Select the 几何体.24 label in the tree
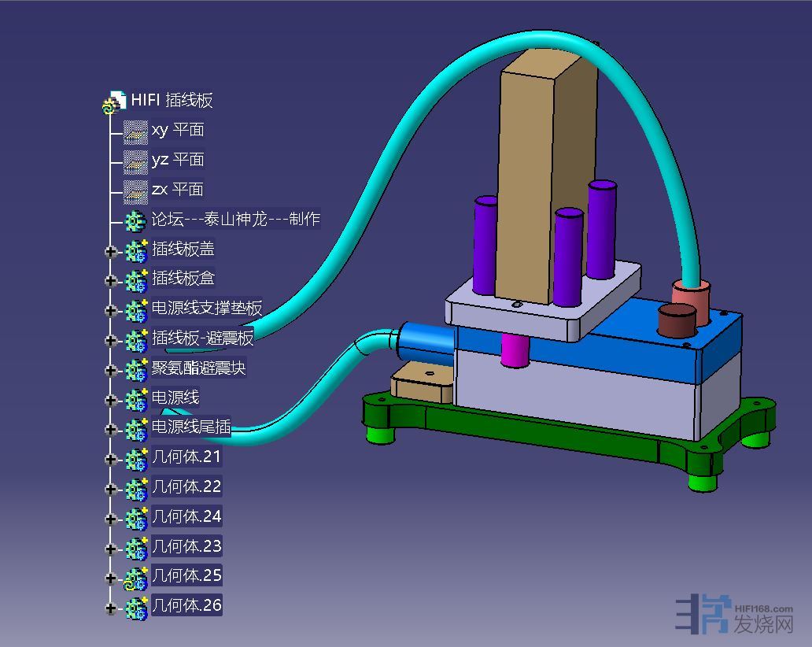 [186, 516]
